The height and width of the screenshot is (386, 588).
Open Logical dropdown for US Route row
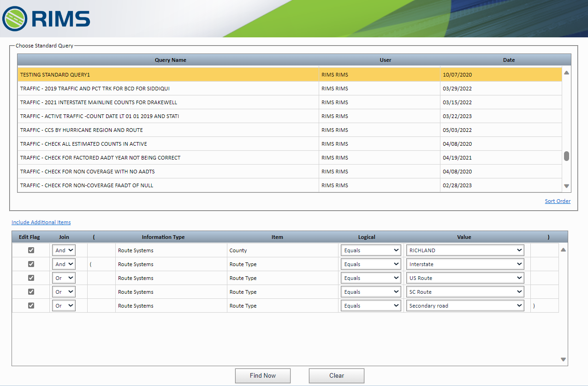tap(371, 278)
